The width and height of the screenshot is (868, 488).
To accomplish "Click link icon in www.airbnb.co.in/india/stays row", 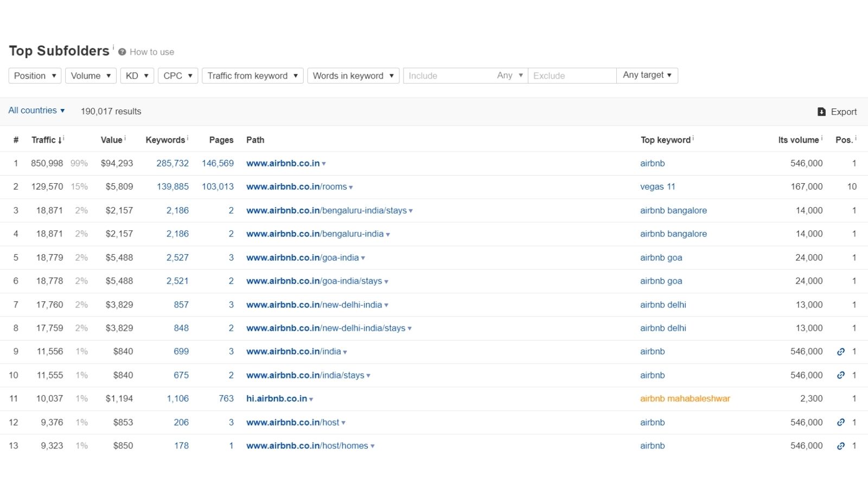I will (x=841, y=375).
